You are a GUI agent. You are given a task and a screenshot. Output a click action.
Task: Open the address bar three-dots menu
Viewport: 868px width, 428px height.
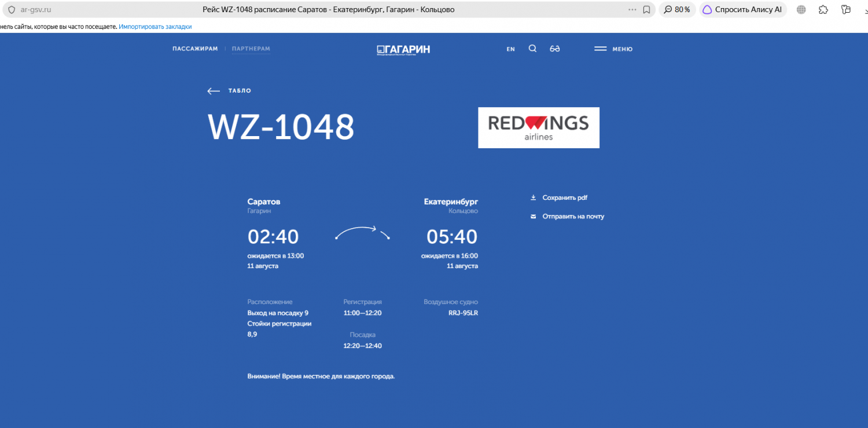632,10
